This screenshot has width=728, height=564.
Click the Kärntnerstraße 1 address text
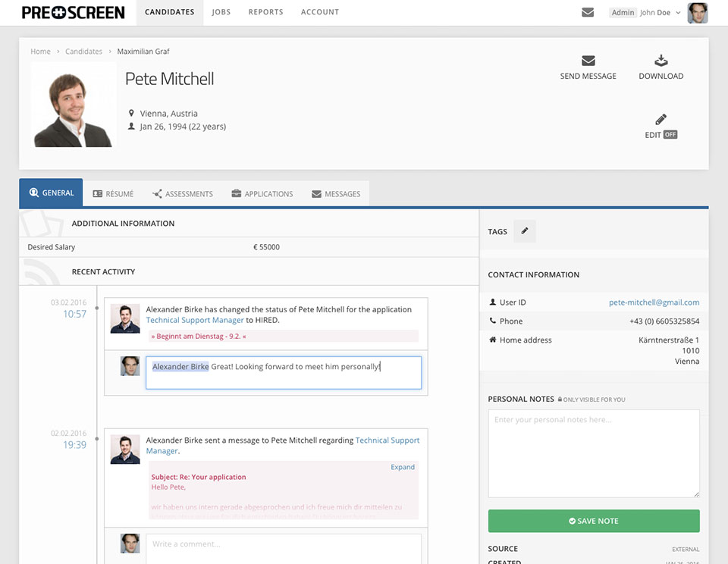pyautogui.click(x=669, y=340)
